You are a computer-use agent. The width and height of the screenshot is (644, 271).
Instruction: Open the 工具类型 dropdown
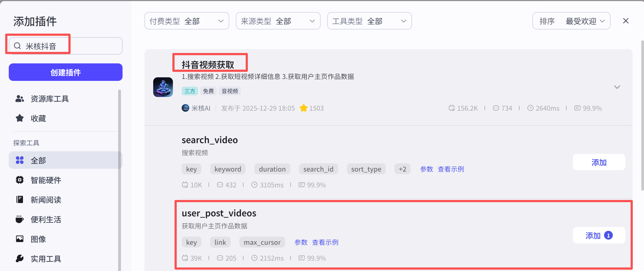(370, 21)
